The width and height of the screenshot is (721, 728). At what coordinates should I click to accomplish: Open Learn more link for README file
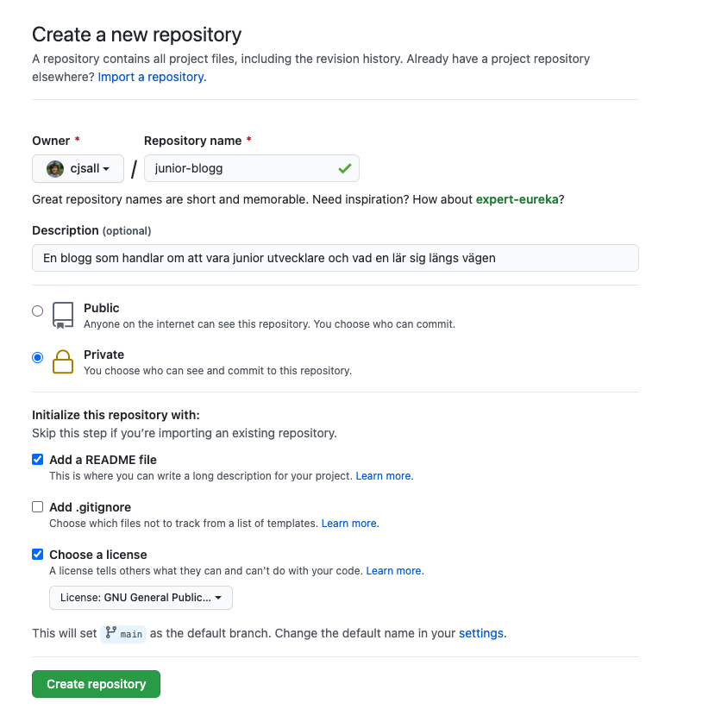385,476
